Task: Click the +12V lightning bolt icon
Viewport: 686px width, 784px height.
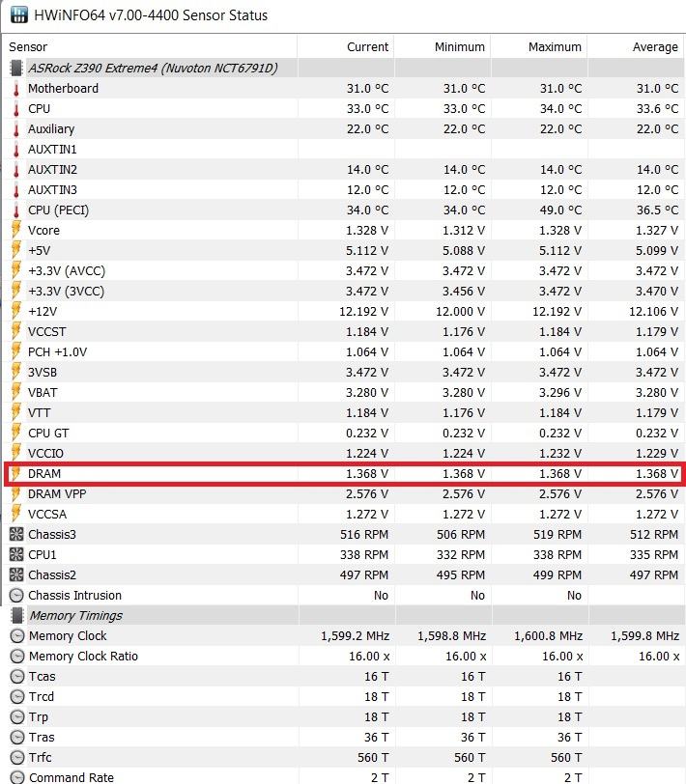Action: (x=16, y=312)
